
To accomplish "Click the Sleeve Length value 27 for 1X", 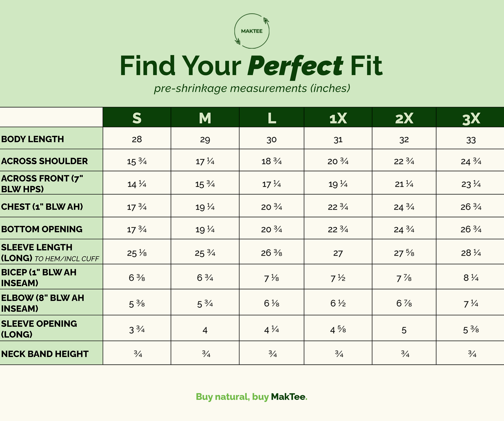I will tap(338, 253).
